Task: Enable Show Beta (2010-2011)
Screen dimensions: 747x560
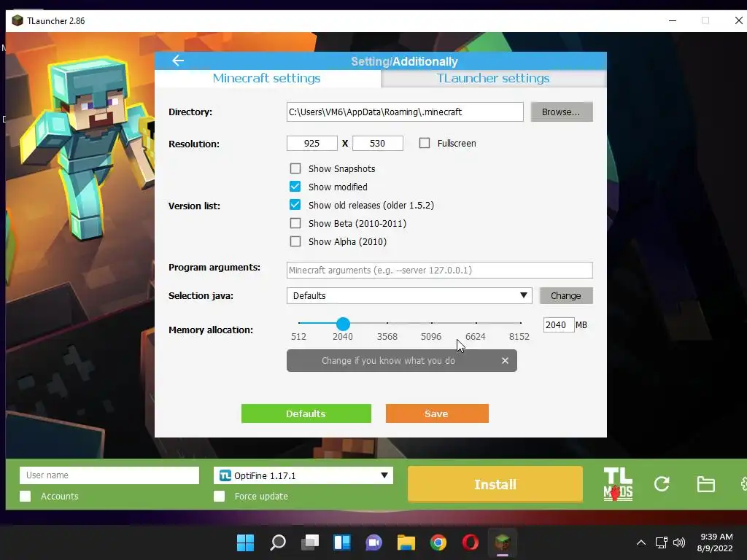Action: click(295, 223)
